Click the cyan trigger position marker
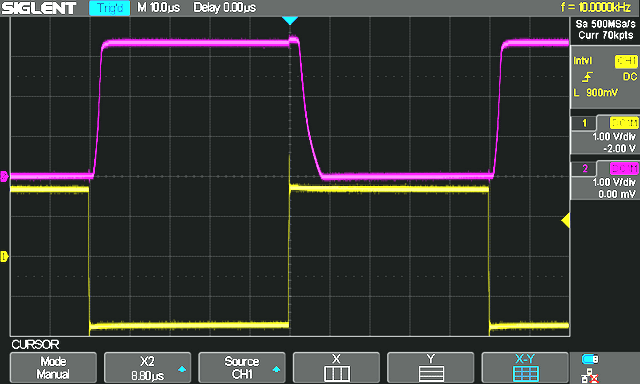The height and width of the screenshot is (384, 640). click(290, 20)
